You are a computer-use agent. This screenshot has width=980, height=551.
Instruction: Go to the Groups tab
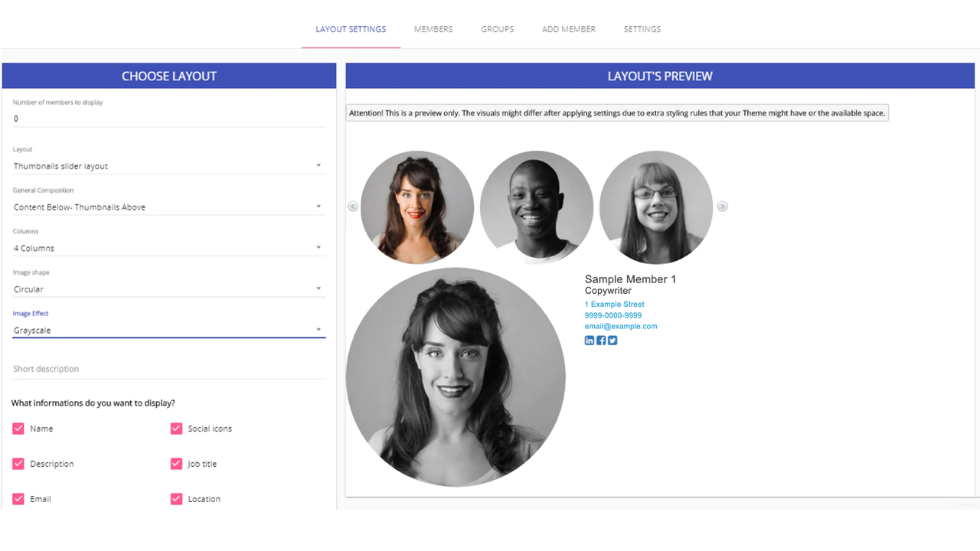pos(498,29)
